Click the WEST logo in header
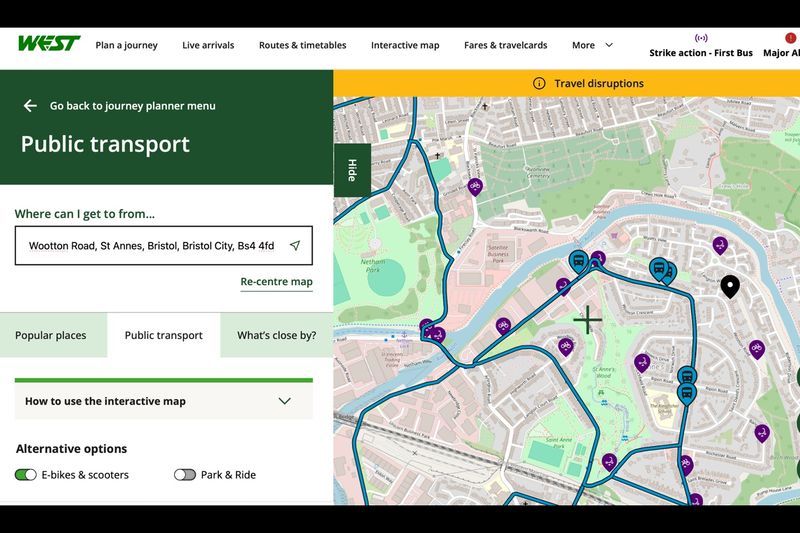800x533 pixels. [48, 44]
